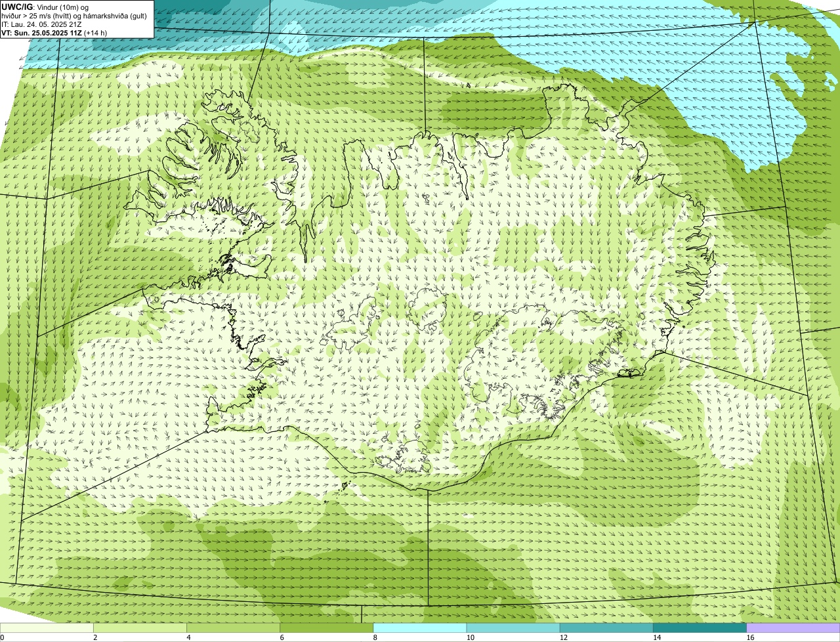Click the legend label 2
Image resolution: width=840 pixels, height=642 pixels.
point(96,637)
